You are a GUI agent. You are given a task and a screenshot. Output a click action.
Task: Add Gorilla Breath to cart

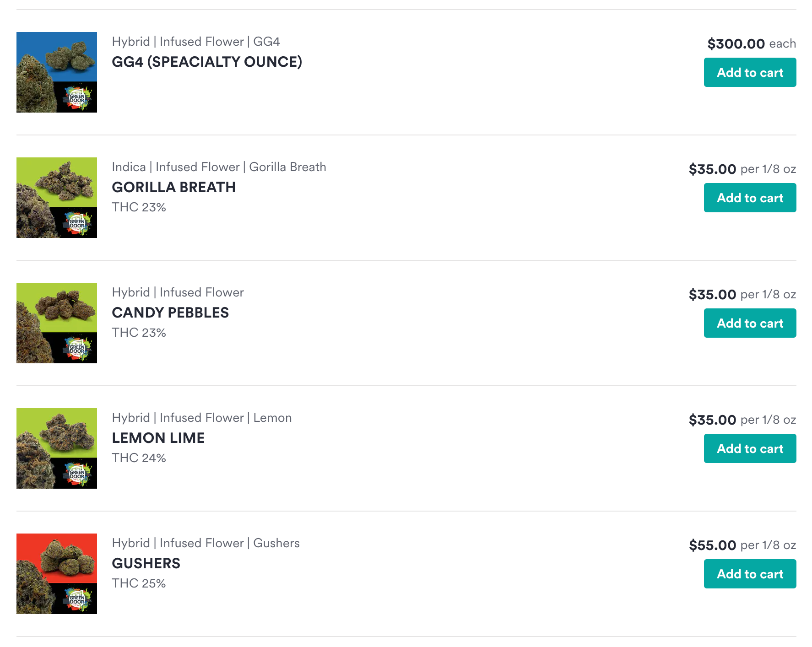750,198
